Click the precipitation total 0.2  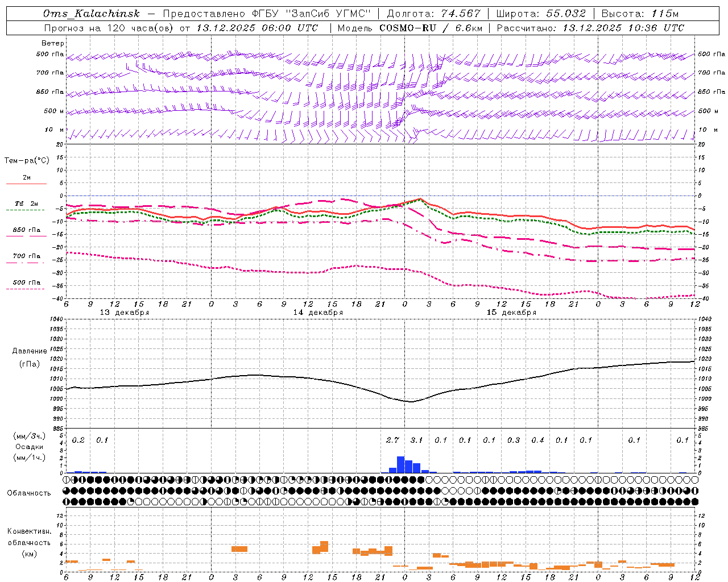(x=78, y=440)
